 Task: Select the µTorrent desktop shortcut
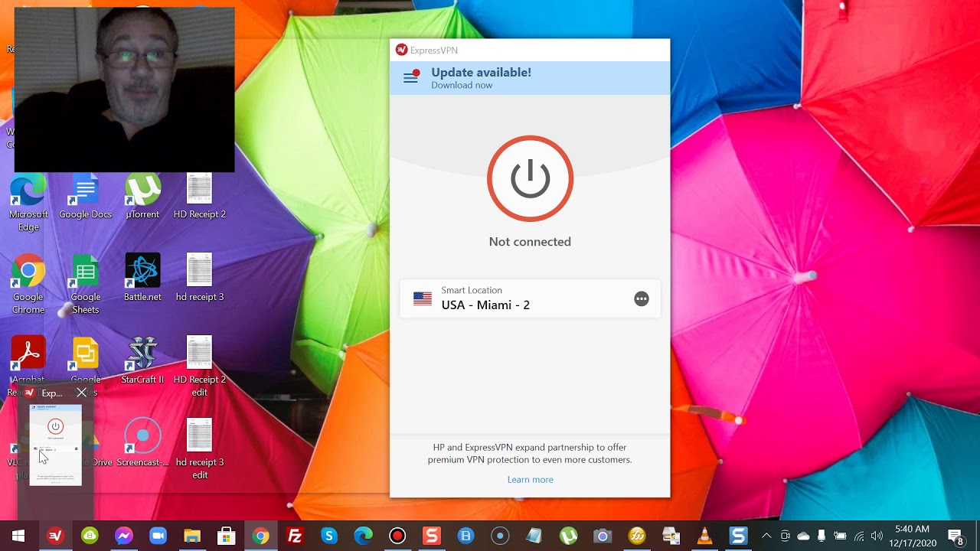tap(142, 197)
